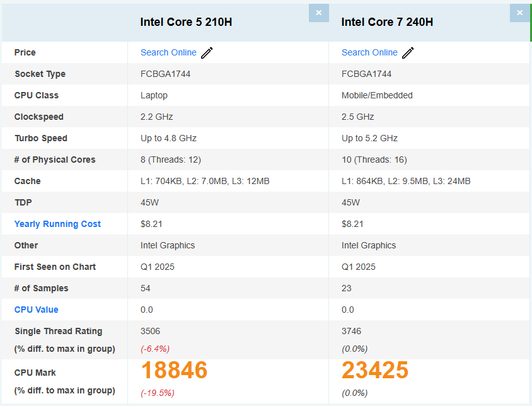Click the -19.5% CPU Mark difference
Screen dimensions: 532x406
tap(158, 393)
